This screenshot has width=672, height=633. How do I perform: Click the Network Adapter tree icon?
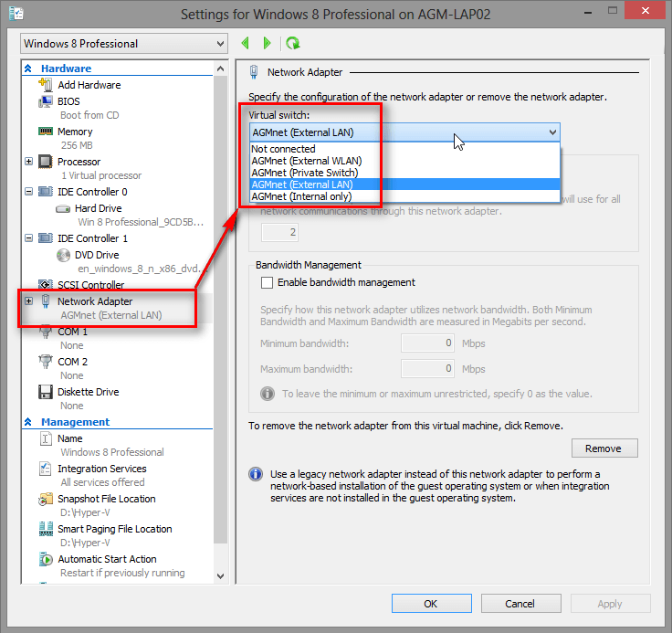46,301
